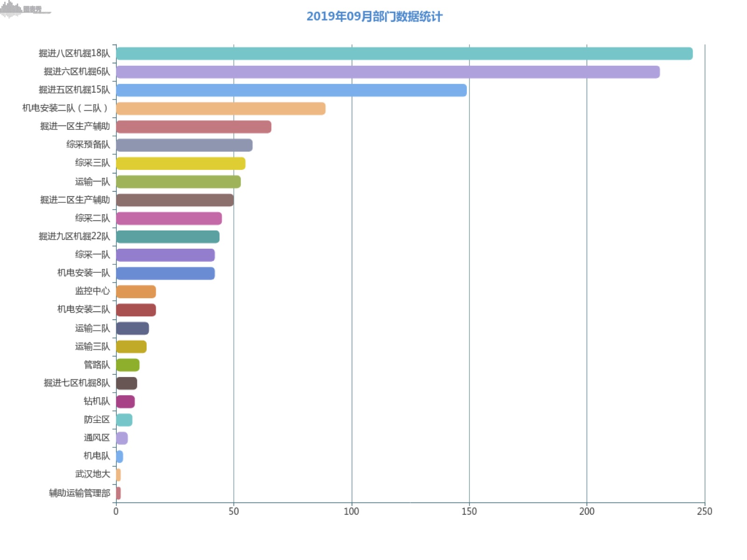Click the purple bar for 掘进六区机掘6队
The width and height of the screenshot is (747, 560).
388,72
